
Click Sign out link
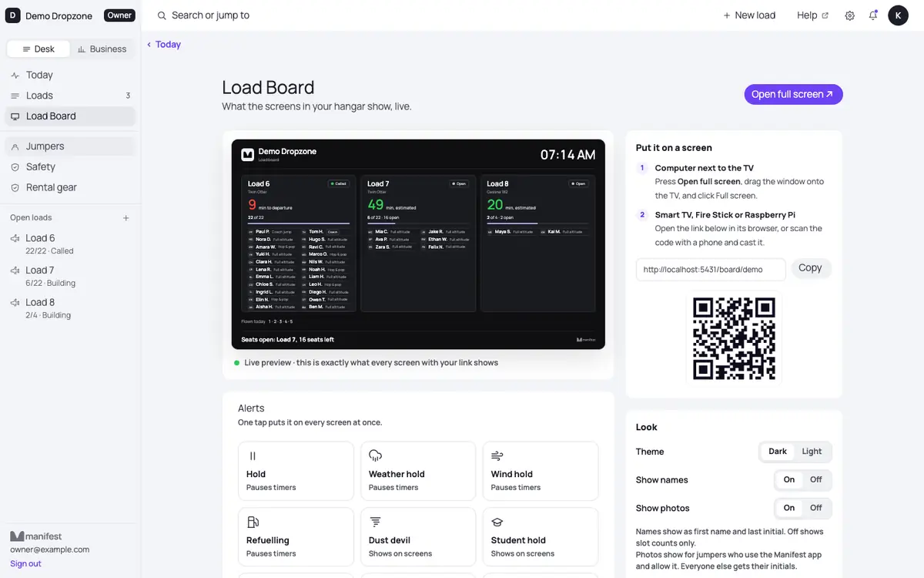25,563
